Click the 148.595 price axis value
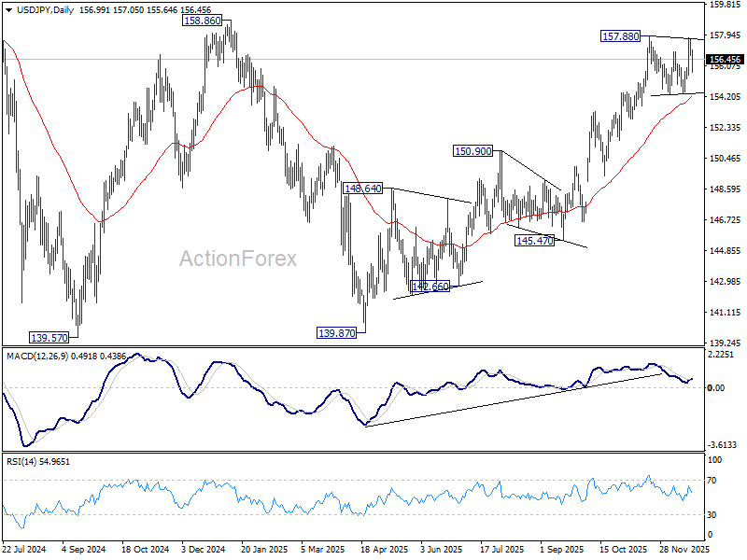Image resolution: width=747 pixels, height=560 pixels. click(725, 189)
